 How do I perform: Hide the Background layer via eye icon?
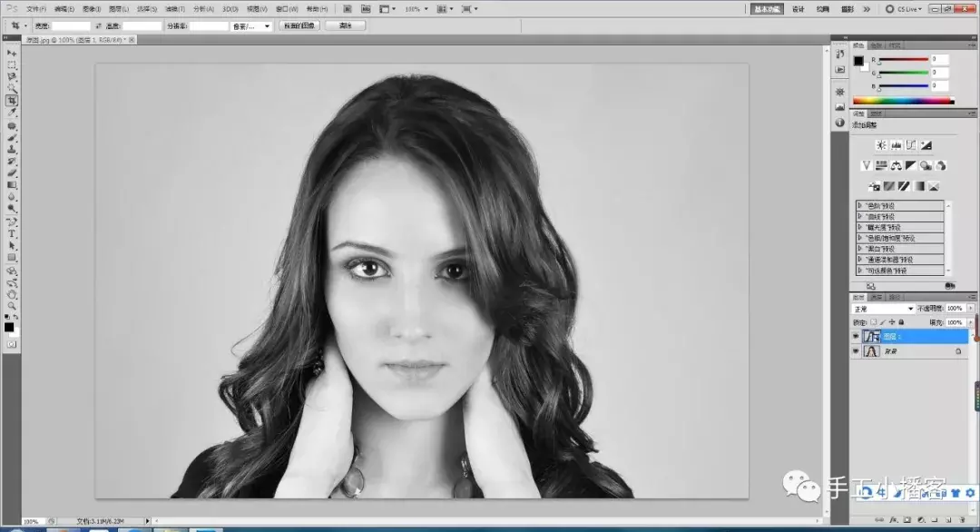(x=856, y=351)
